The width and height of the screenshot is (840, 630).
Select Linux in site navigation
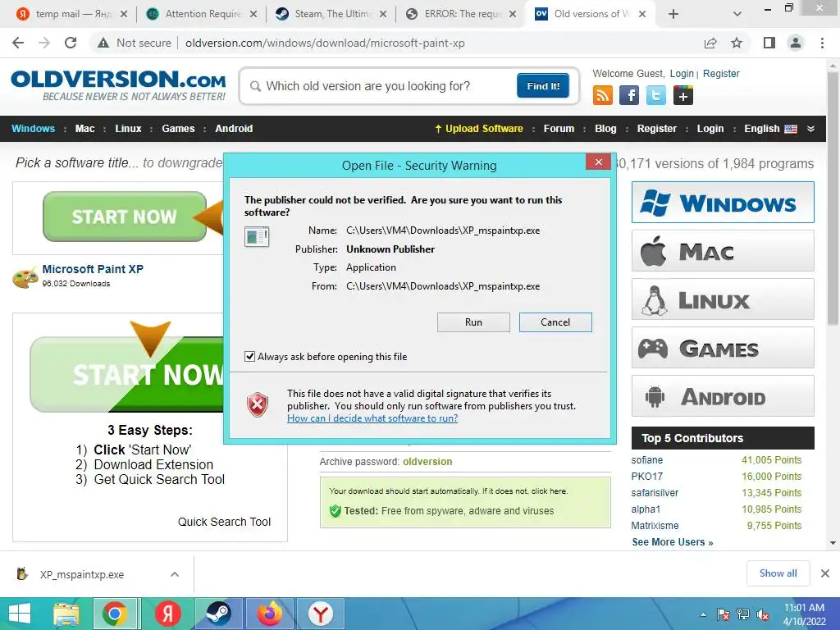pos(128,129)
